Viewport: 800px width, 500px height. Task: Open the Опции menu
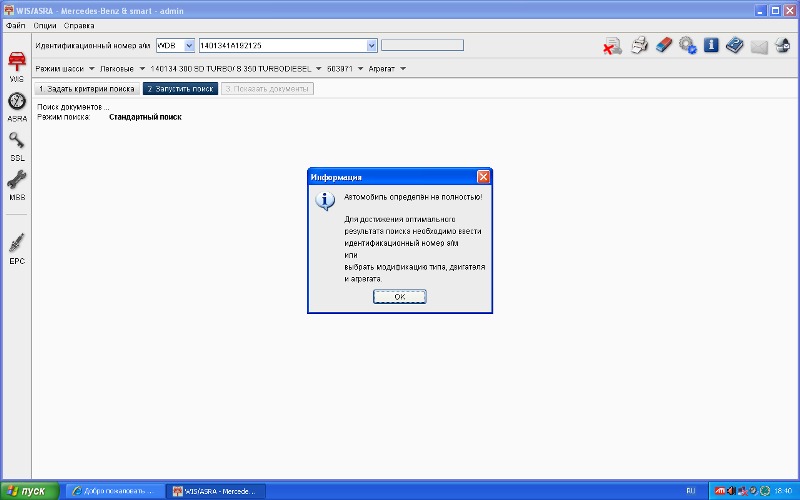[x=45, y=26]
